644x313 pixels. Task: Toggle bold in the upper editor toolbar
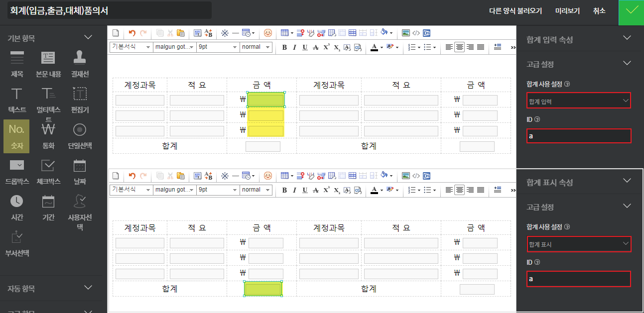(x=284, y=47)
